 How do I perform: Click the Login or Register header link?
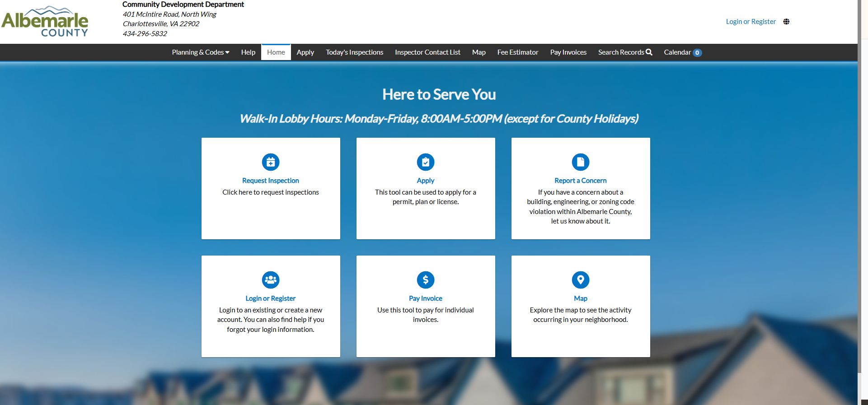[751, 22]
